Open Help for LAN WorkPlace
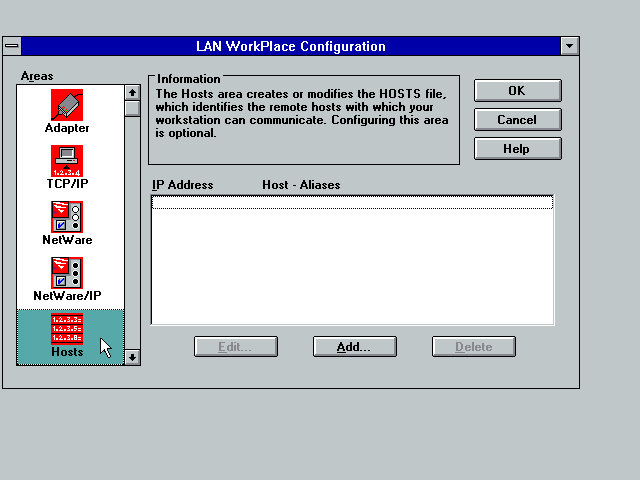This screenshot has height=480, width=640. [x=518, y=149]
